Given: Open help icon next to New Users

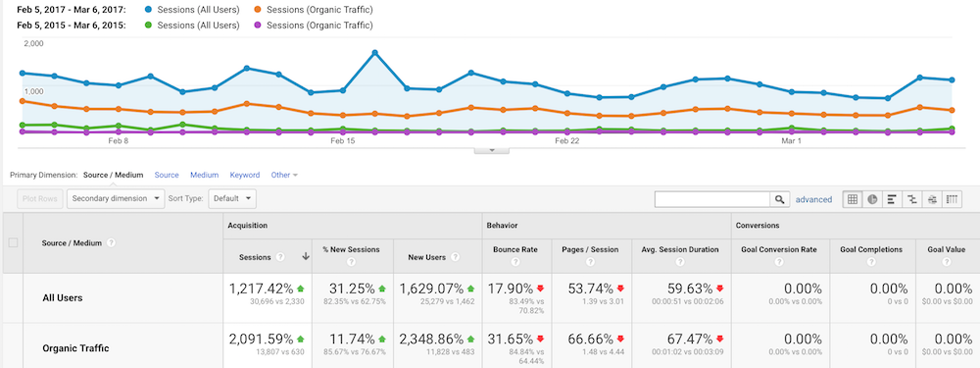Looking at the screenshot, I should point(454,256).
